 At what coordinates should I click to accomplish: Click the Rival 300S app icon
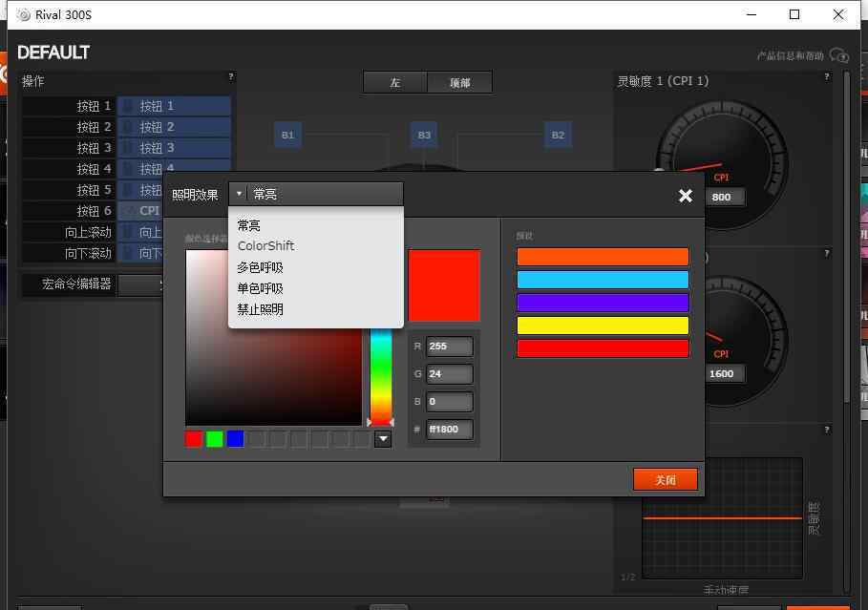tap(23, 15)
